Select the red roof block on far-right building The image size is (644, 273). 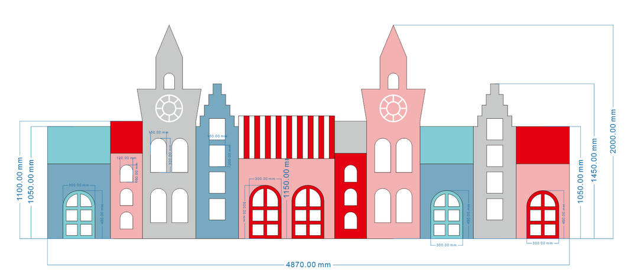542,145
